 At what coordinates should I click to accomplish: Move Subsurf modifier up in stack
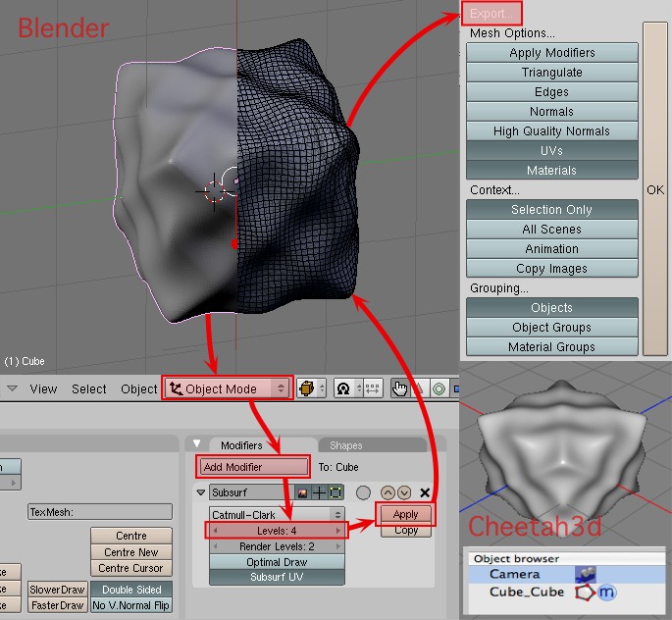[x=388, y=492]
